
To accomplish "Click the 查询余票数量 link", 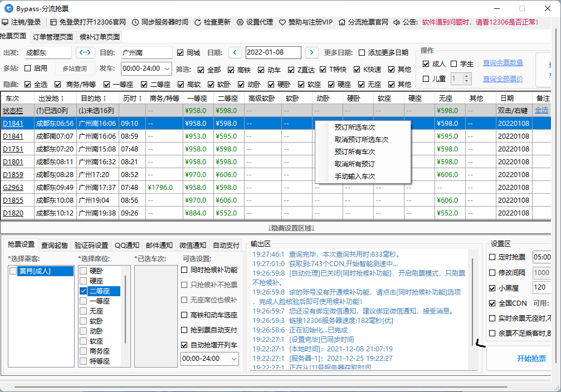I will [503, 63].
